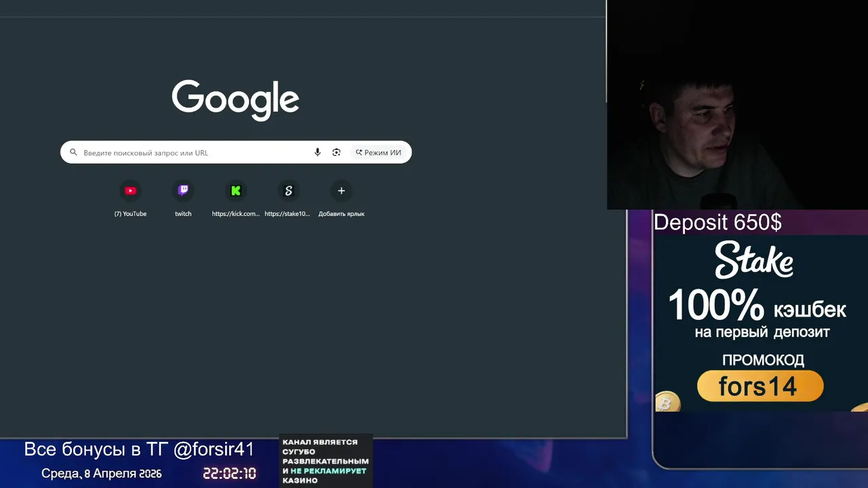Viewport: 868px width, 488px height.
Task: Click the 100% кэшбек text
Action: [x=757, y=306]
